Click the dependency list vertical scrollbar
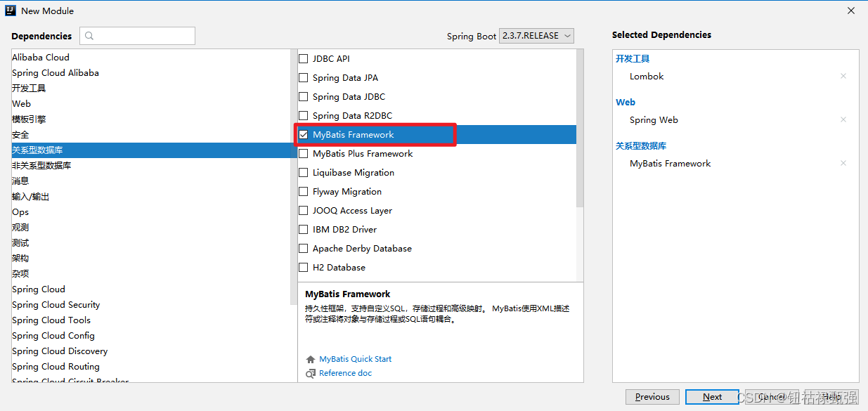The height and width of the screenshot is (411, 868). [x=580, y=128]
